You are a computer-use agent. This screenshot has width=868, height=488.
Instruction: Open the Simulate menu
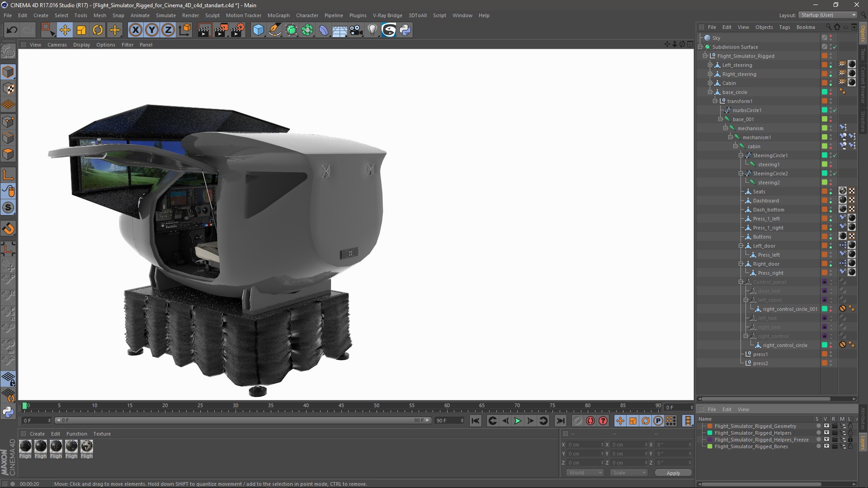pos(165,15)
